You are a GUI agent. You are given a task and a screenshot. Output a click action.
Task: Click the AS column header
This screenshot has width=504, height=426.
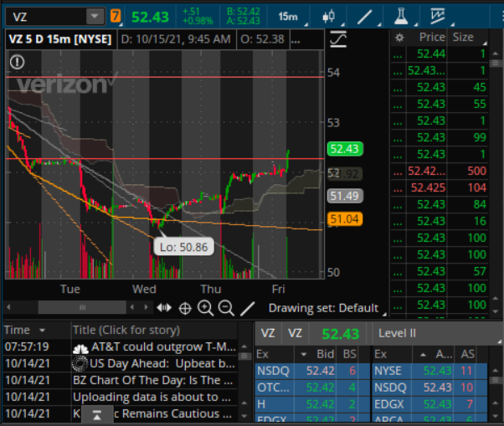pos(468,354)
